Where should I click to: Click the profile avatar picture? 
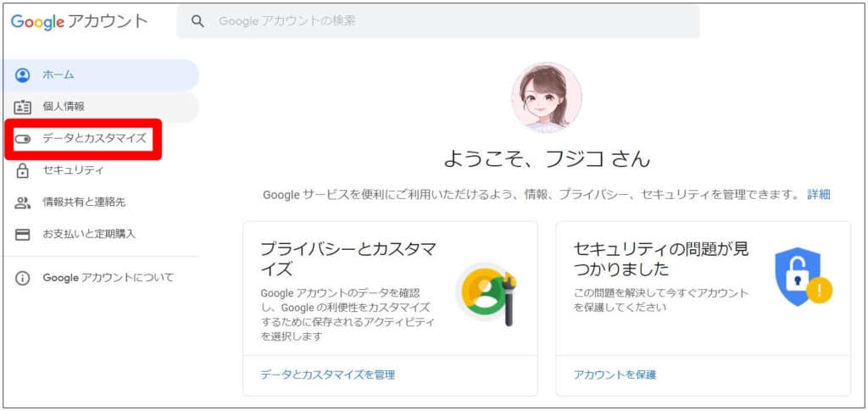pos(547,97)
